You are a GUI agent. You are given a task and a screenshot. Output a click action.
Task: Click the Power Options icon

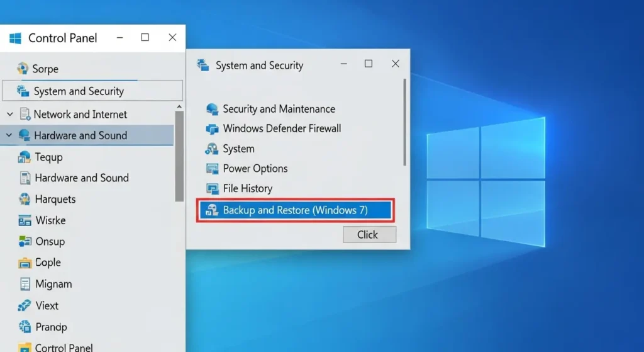[x=213, y=169]
